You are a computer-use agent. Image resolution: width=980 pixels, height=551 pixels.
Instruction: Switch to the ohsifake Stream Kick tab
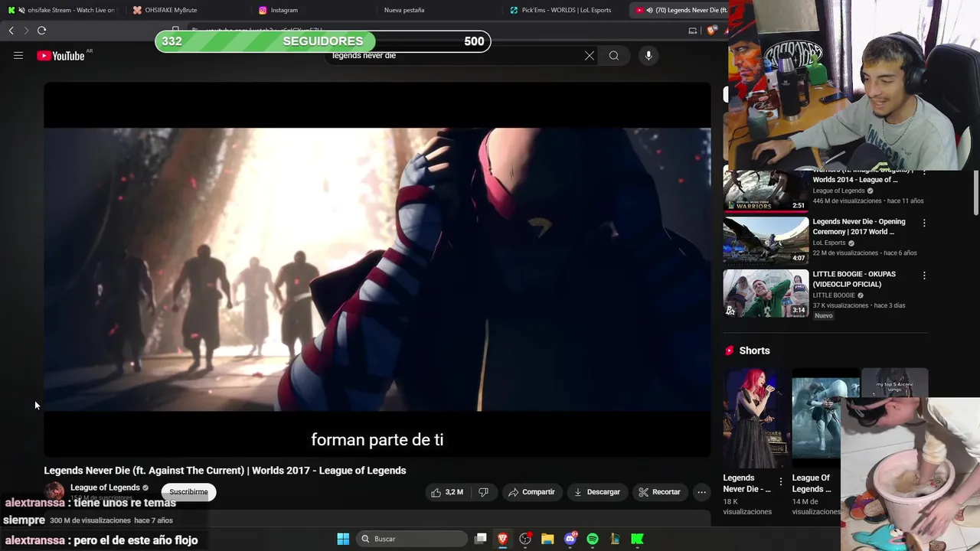coord(61,10)
